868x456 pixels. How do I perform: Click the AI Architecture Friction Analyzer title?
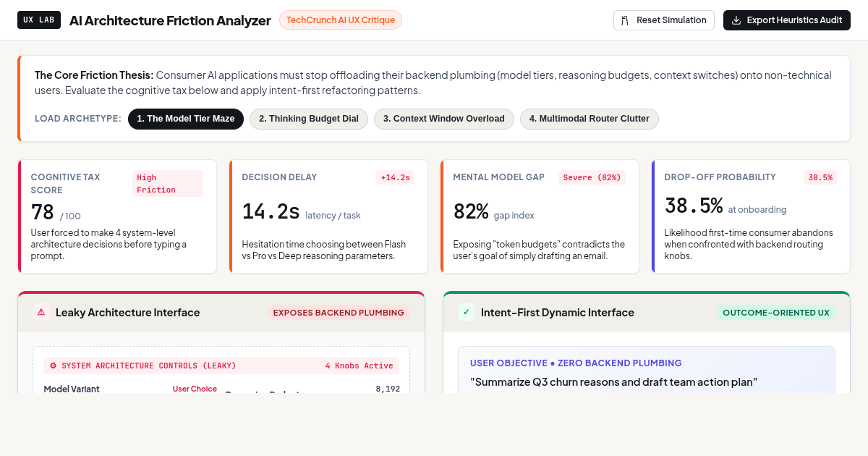click(170, 20)
